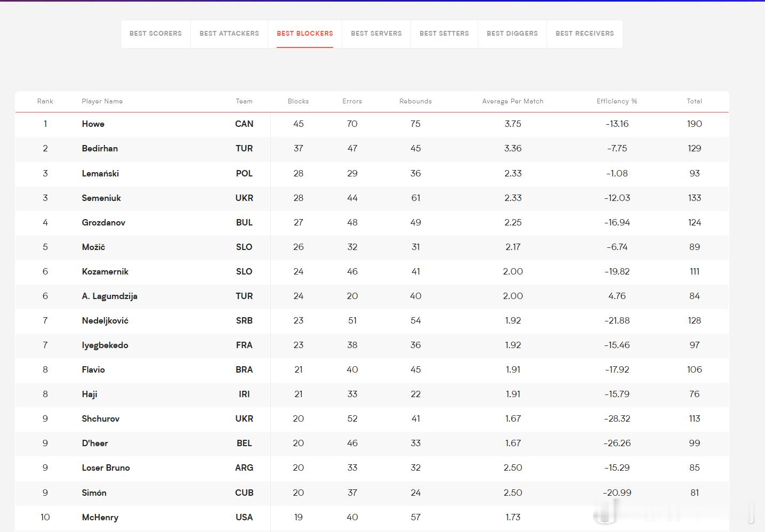This screenshot has width=765, height=532.
Task: Click Howe's average 3.75 value
Action: click(513, 124)
